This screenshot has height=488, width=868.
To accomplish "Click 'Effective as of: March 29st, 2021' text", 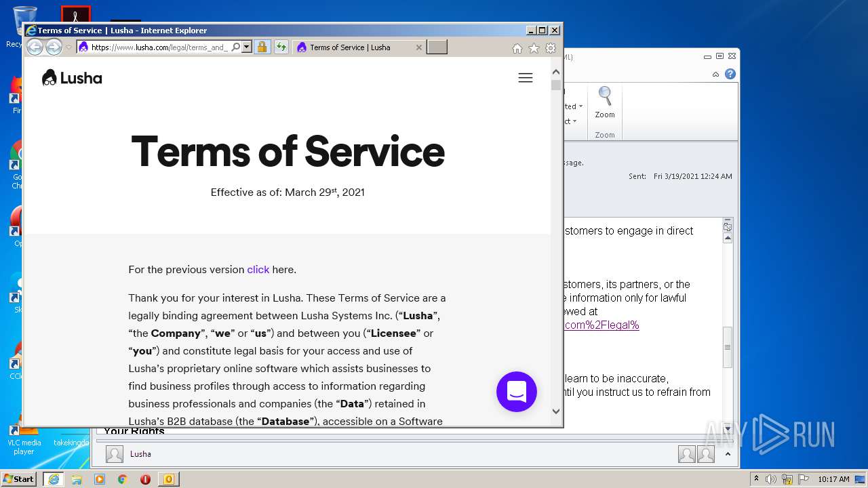I will click(288, 192).
